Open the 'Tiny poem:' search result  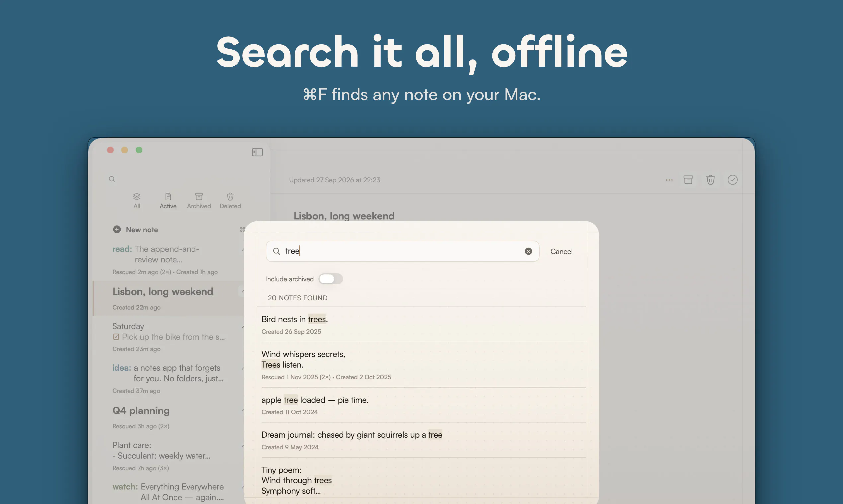423,480
